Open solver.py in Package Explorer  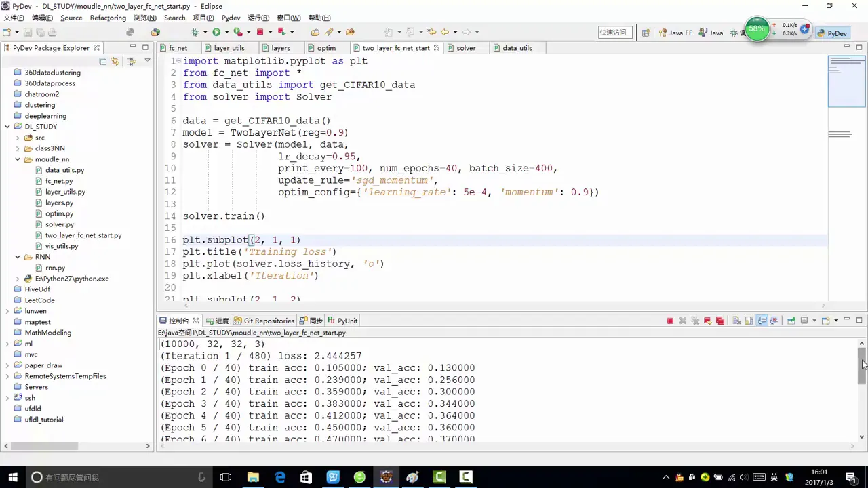54,224
